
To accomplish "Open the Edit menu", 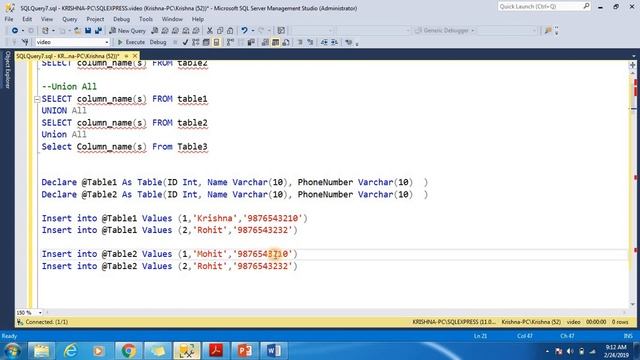I will pyautogui.click(x=27, y=19).
